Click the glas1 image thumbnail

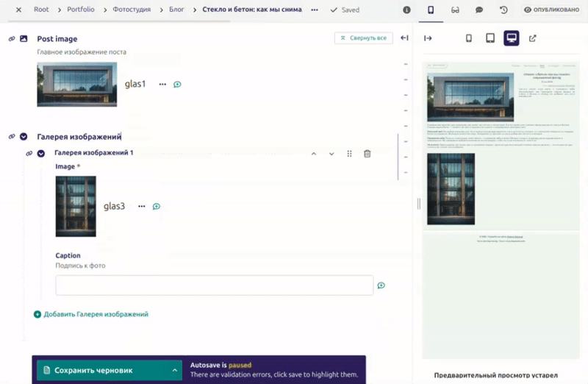point(77,85)
